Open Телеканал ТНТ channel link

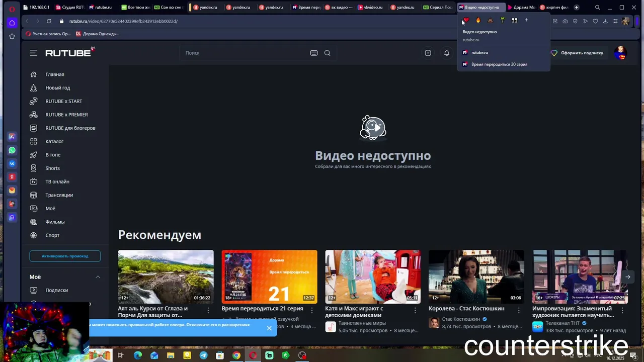(562, 323)
